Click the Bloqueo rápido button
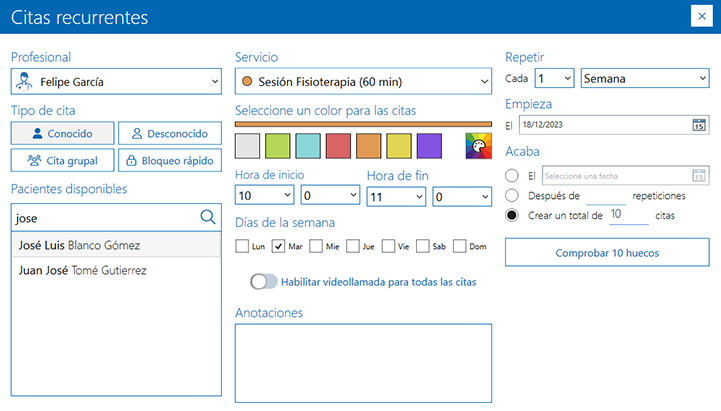The image size is (721, 411). 169,160
